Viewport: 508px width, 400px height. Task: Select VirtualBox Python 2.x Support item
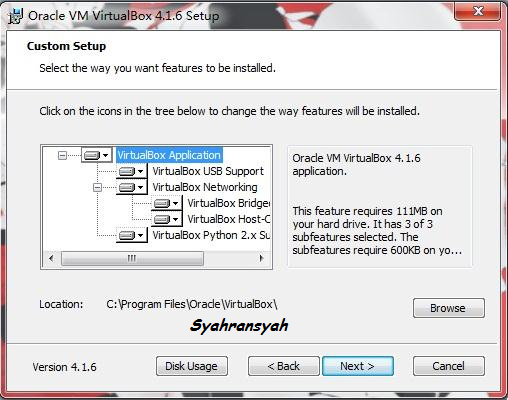tap(211, 235)
